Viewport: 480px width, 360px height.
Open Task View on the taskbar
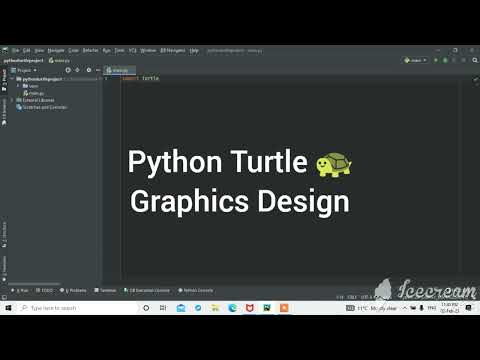tap(163, 308)
